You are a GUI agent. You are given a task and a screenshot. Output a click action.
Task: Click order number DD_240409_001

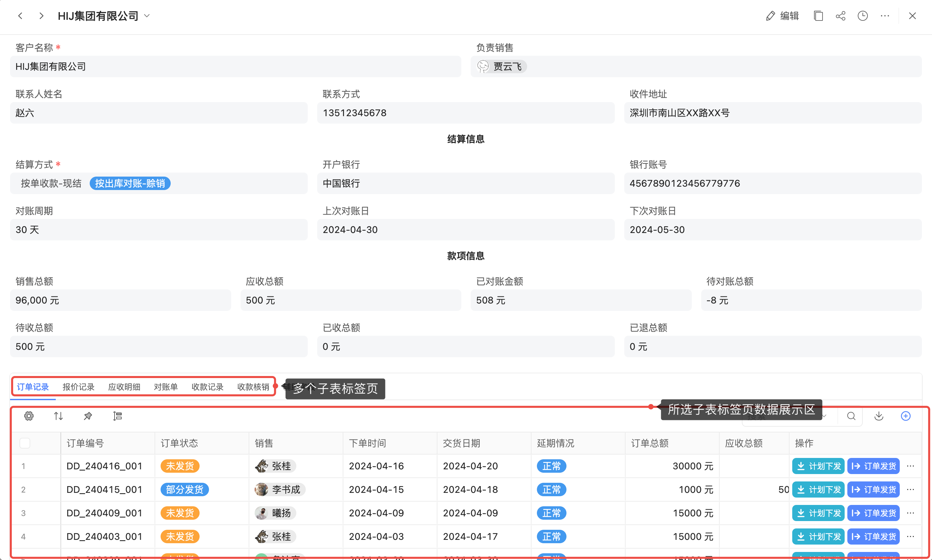[104, 513]
